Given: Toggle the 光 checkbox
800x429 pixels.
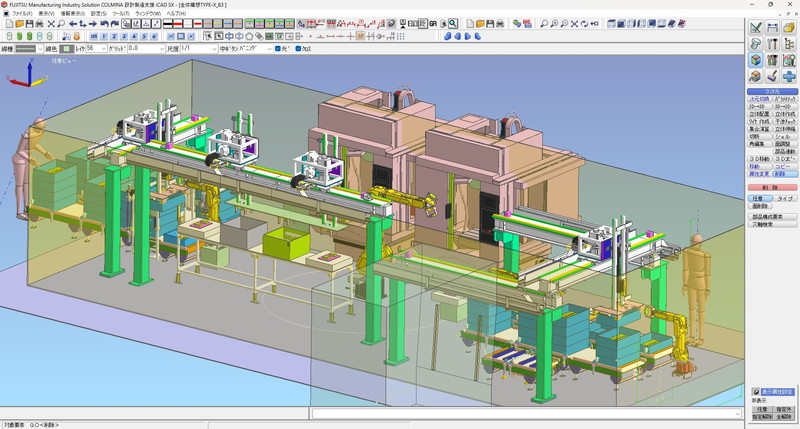Looking at the screenshot, I should click(x=279, y=48).
